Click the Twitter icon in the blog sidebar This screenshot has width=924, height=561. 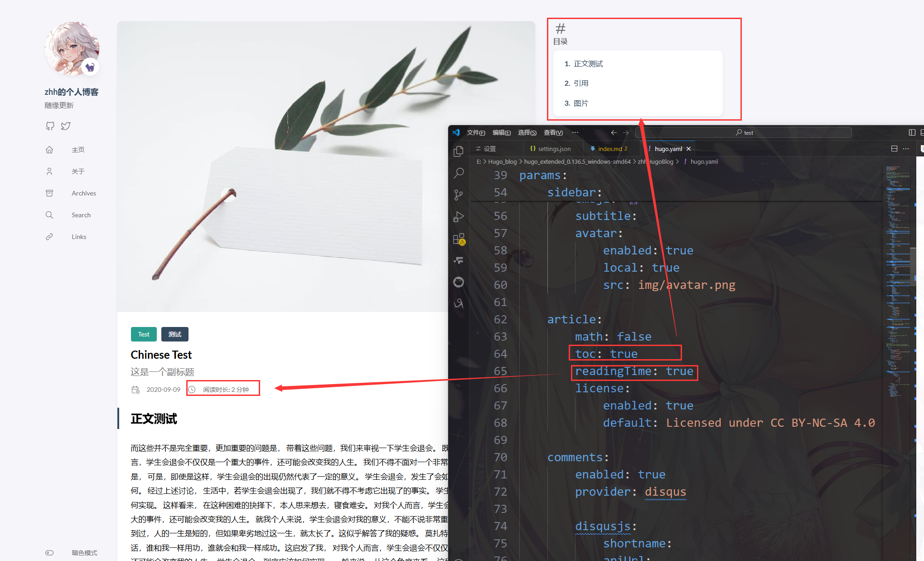[65, 126]
